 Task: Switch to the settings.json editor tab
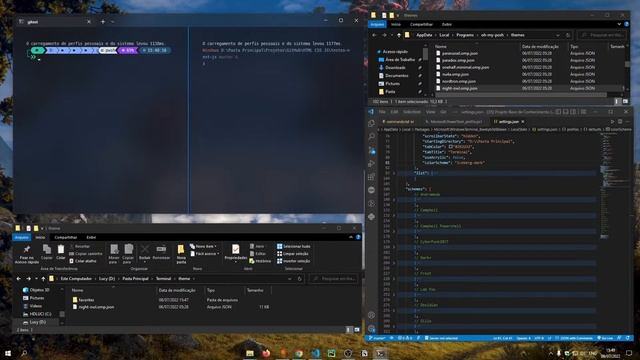[508, 122]
